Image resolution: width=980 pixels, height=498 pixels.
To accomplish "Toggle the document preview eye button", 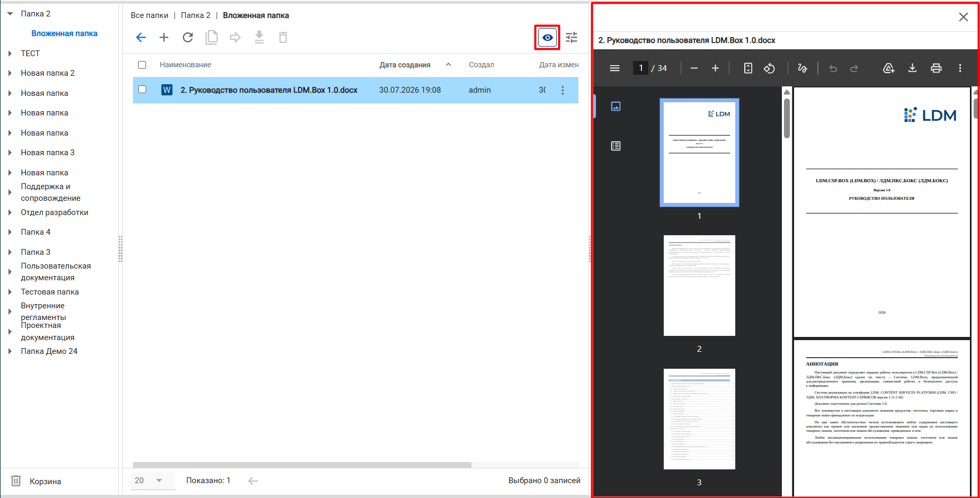I will pos(548,38).
